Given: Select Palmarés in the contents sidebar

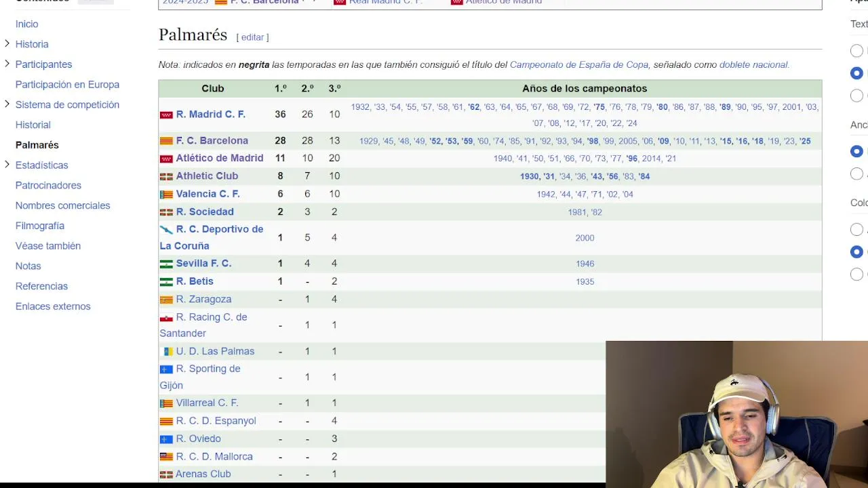Looking at the screenshot, I should 37,145.
